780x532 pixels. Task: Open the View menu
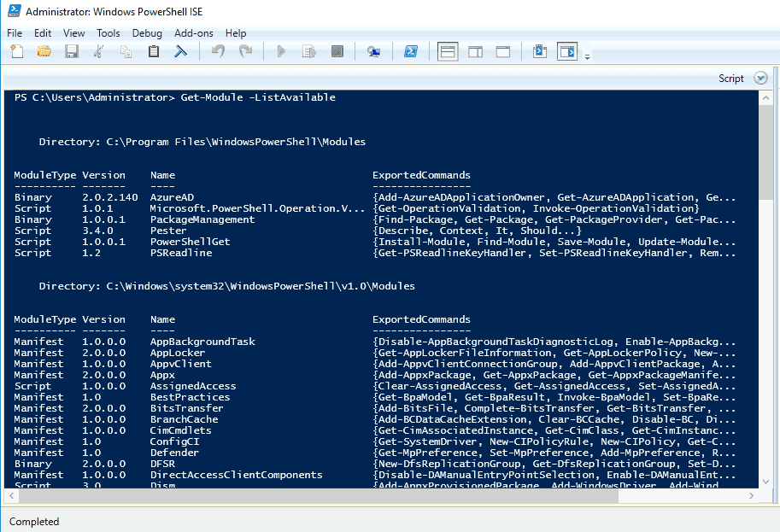coord(73,33)
